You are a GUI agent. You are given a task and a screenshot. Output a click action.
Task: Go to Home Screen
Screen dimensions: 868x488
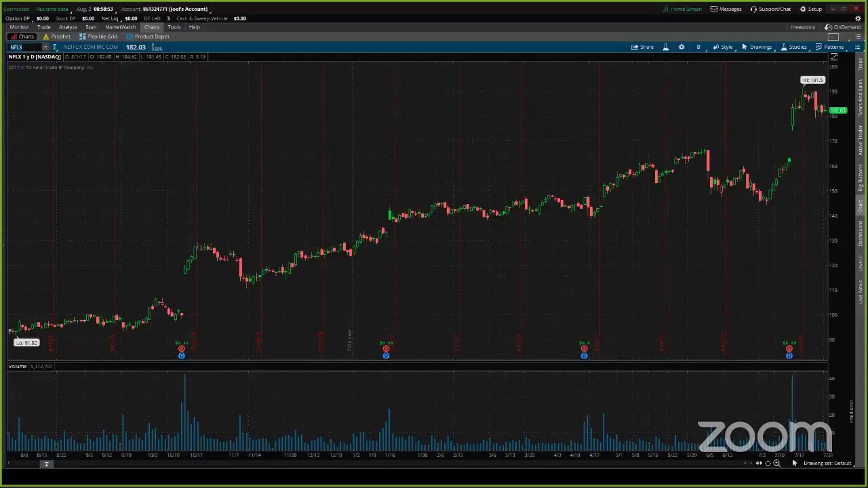click(x=682, y=9)
